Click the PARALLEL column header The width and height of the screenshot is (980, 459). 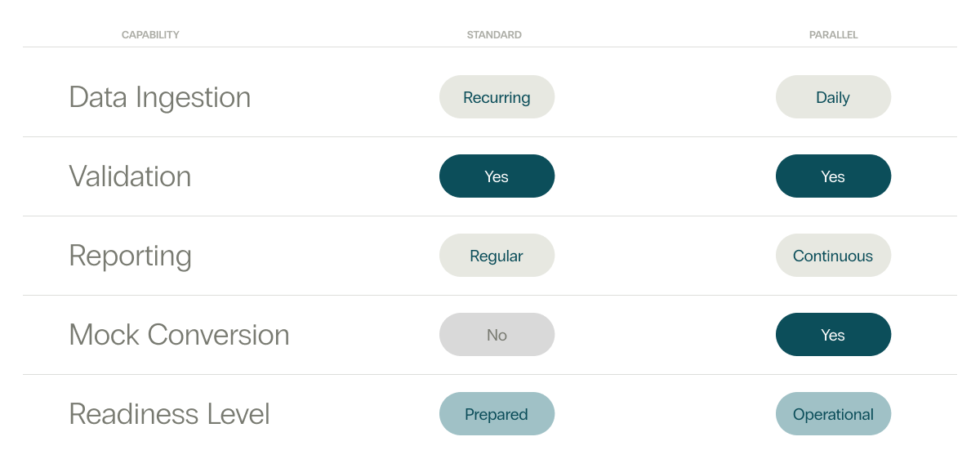coord(833,35)
